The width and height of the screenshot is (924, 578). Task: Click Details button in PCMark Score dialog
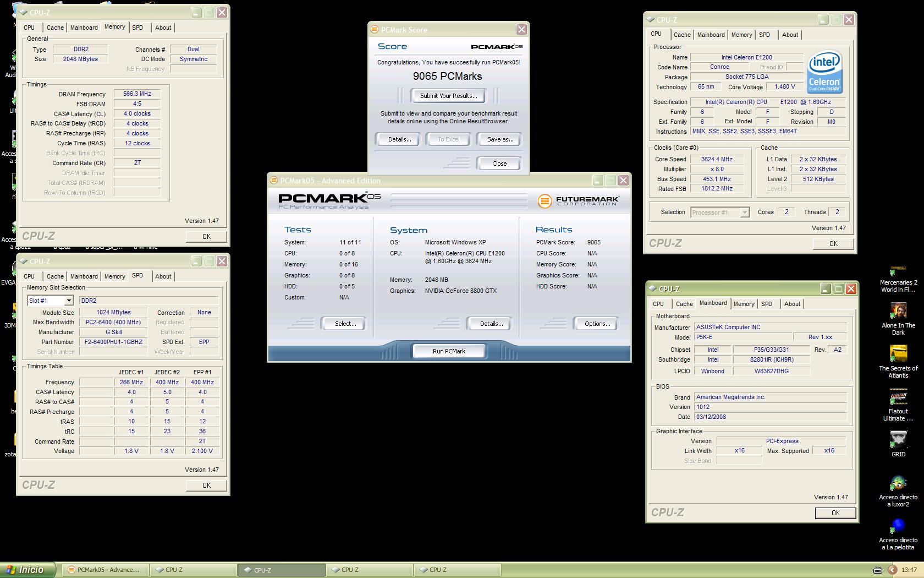399,139
